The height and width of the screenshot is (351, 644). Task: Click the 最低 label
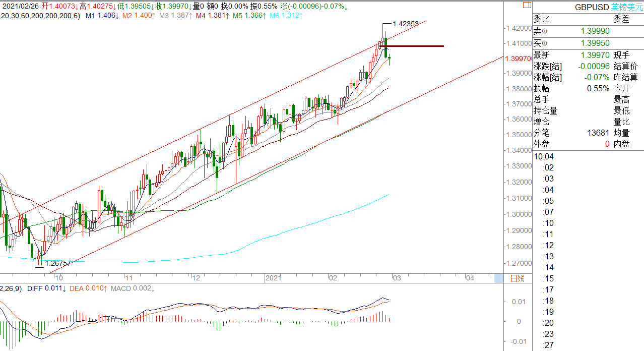tap(621, 110)
